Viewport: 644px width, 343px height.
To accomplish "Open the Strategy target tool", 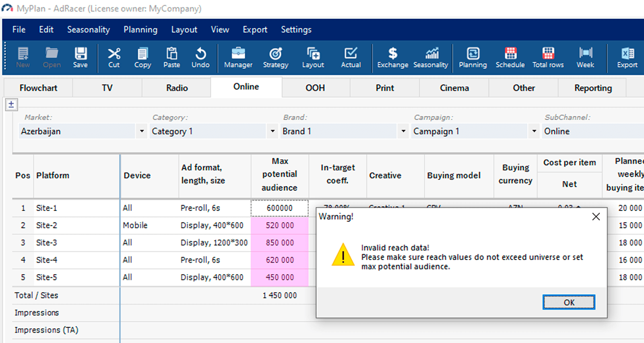I will pos(276,58).
